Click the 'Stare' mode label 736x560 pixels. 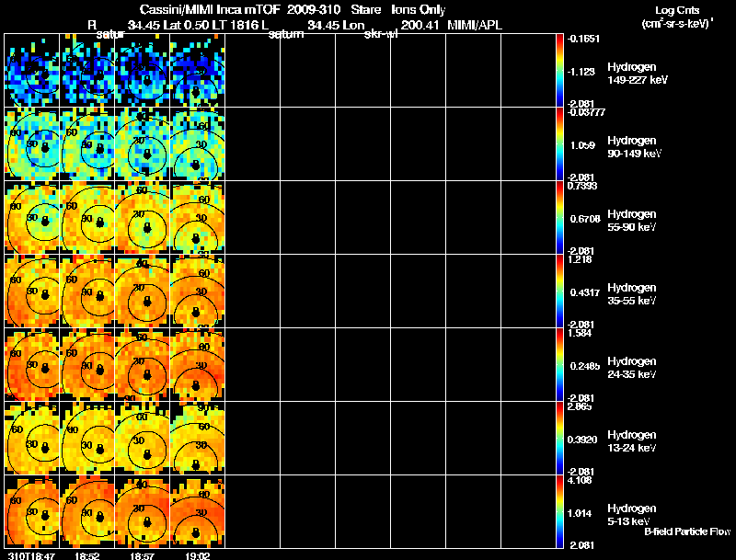coord(366,9)
